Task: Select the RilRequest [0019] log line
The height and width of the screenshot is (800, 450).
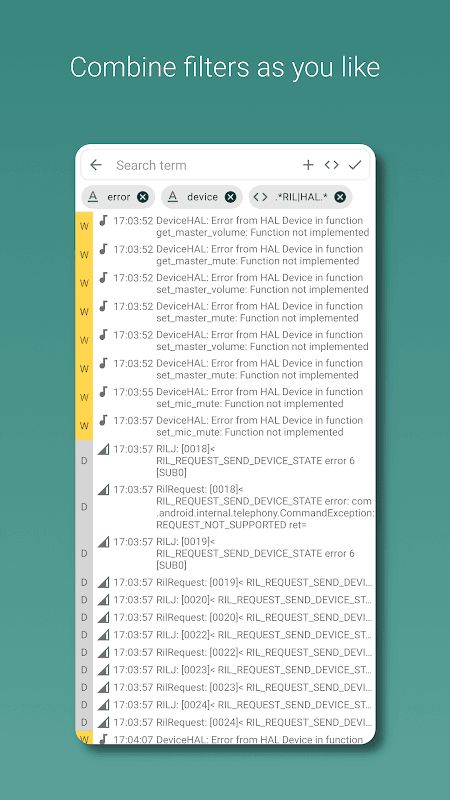Action: click(226, 582)
